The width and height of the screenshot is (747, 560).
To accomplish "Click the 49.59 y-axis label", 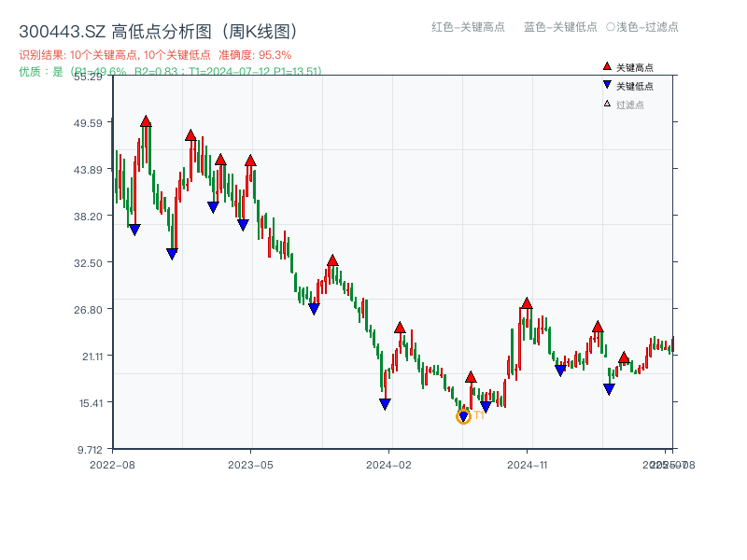I will click(88, 123).
